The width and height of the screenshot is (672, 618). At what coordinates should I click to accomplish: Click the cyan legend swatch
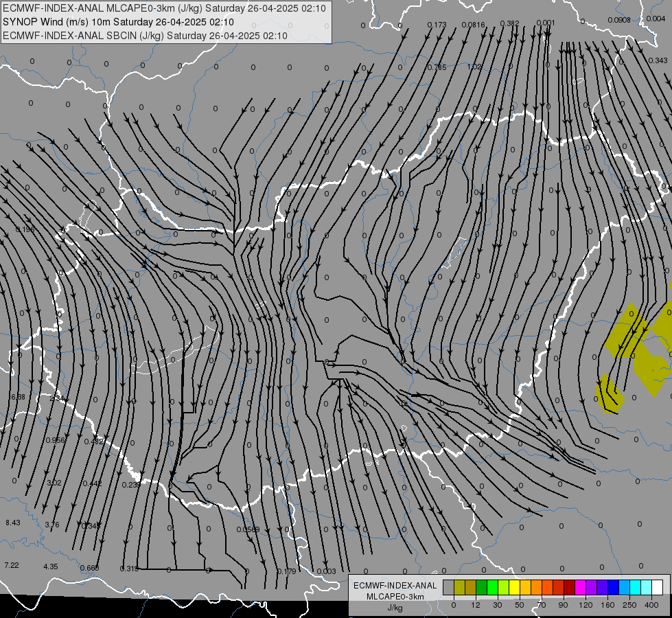click(x=636, y=587)
